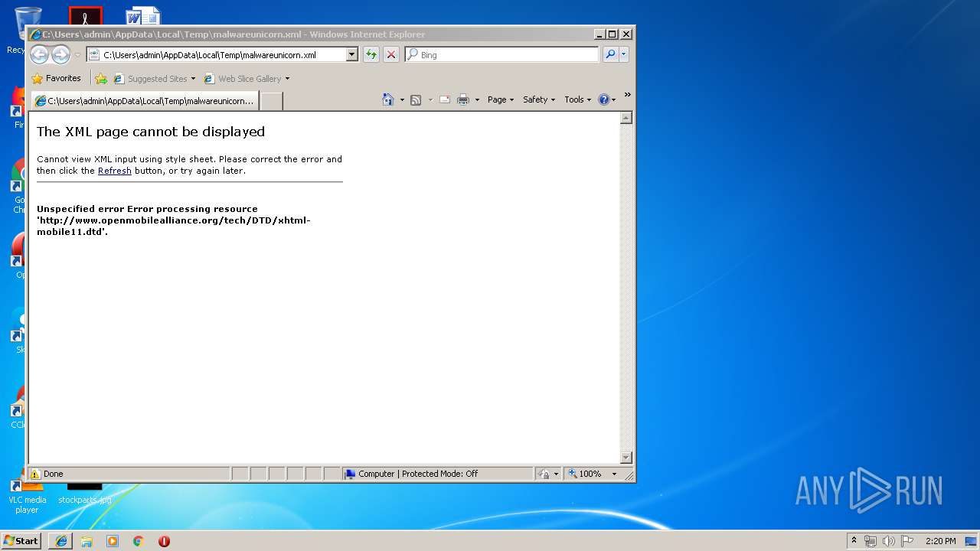Click the Action Center flag icon
Image resolution: width=980 pixels, height=551 pixels.
tap(907, 540)
